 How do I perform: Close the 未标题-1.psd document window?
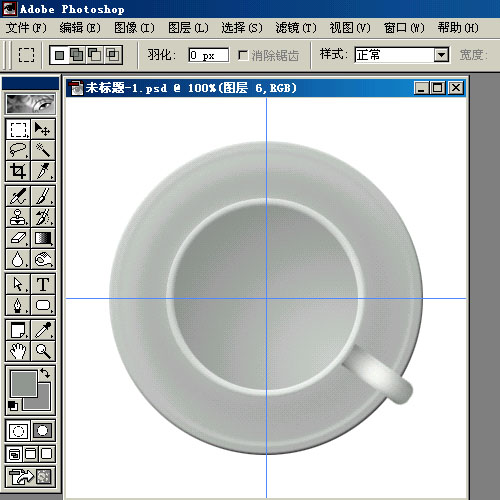click(x=456, y=88)
